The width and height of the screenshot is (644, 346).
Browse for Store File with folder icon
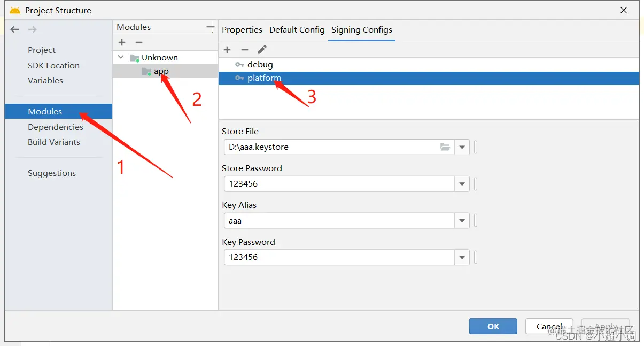445,147
